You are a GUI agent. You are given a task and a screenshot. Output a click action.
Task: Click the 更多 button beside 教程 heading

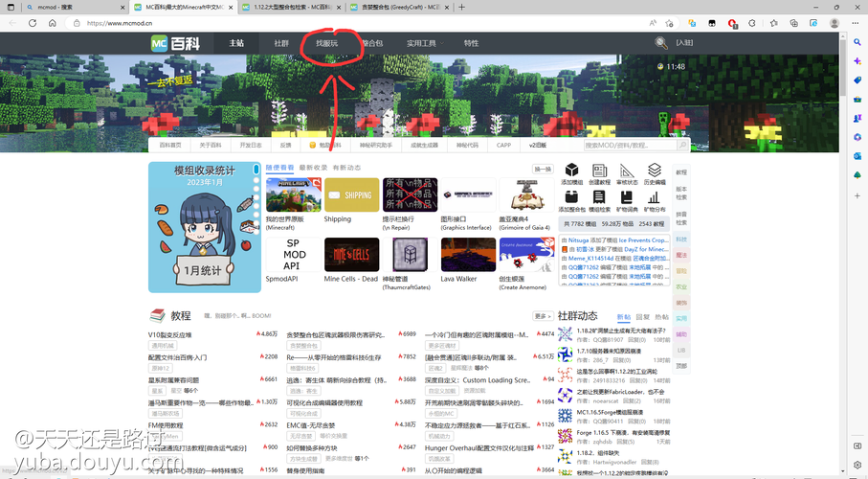pos(543,316)
